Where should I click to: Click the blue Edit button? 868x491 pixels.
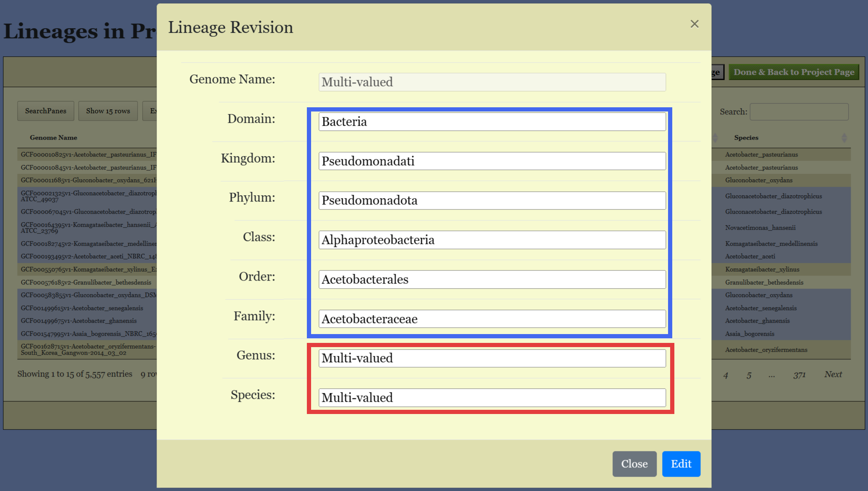tap(681, 464)
